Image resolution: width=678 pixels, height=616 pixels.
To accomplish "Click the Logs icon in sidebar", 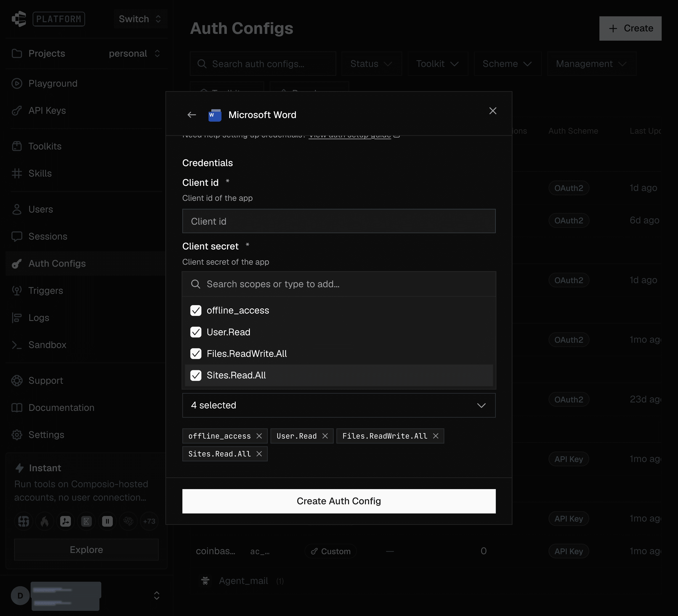I will (x=17, y=318).
